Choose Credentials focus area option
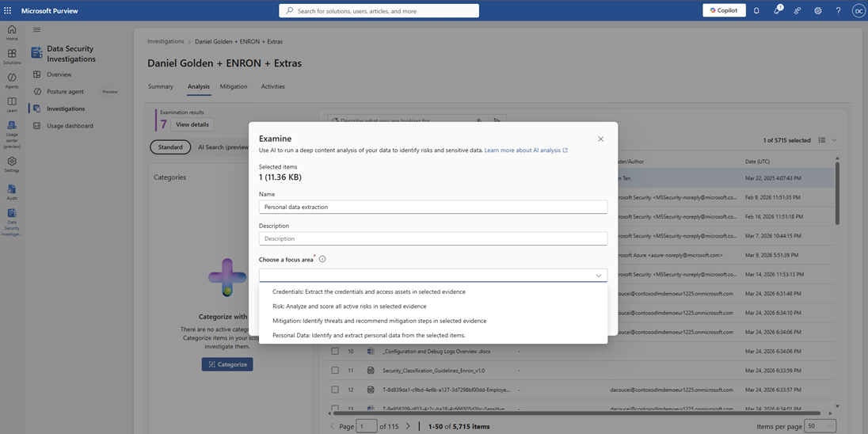 coord(433,291)
